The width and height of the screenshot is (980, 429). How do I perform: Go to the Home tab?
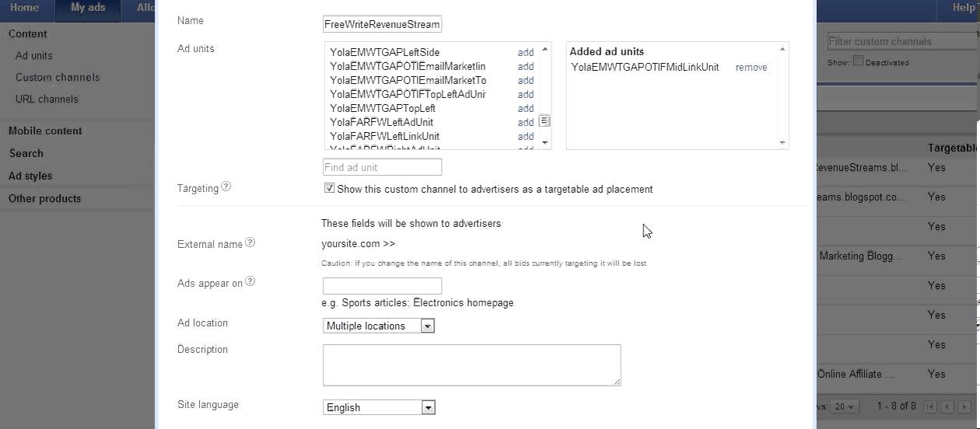tap(24, 8)
